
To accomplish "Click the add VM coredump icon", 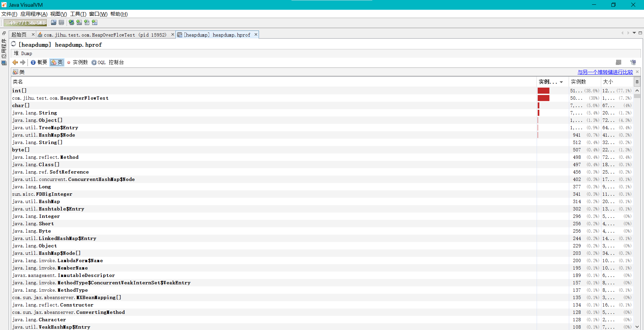I will point(87,22).
